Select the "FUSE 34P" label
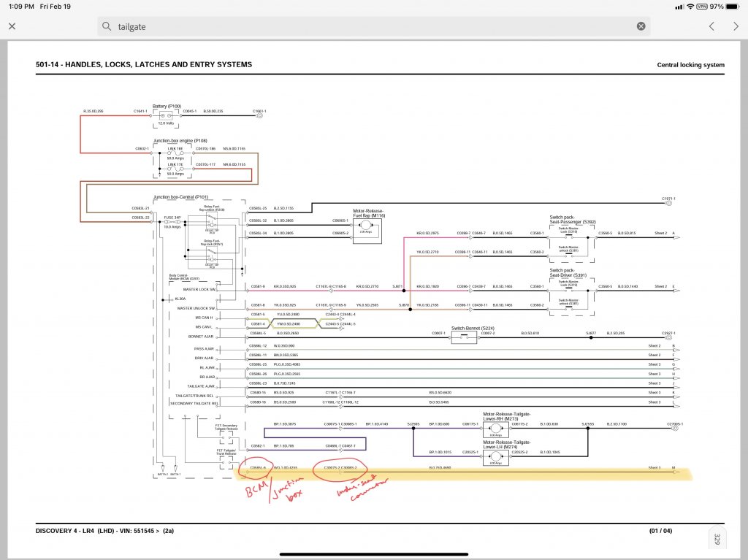Screen dimensions: 748x560 (172, 218)
